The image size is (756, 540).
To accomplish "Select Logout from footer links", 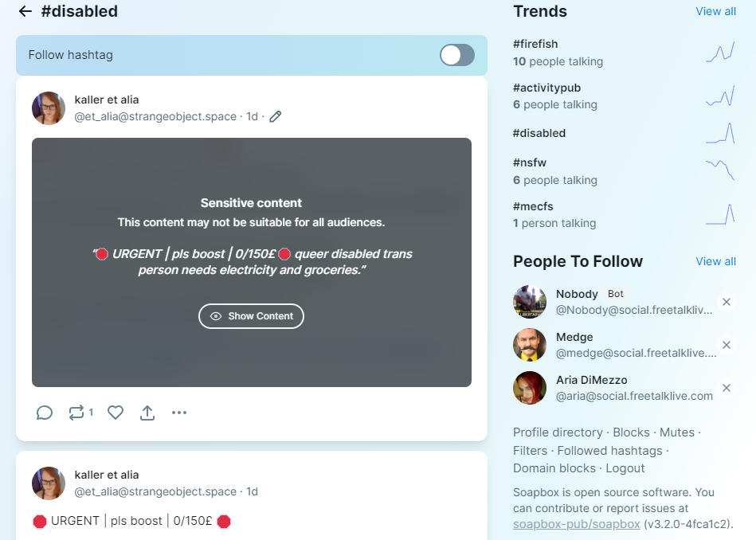I will [x=625, y=468].
